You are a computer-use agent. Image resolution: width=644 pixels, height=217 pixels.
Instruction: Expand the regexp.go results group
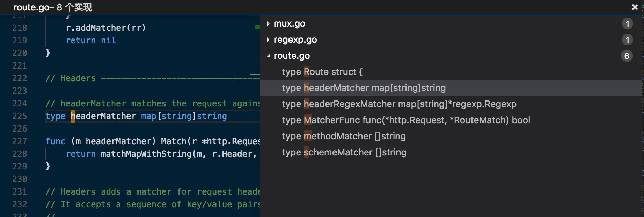point(268,40)
